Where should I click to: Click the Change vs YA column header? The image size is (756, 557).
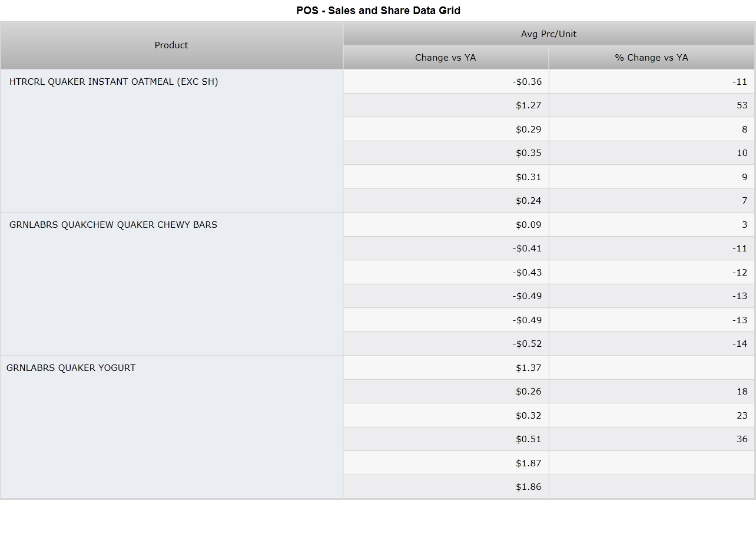tap(446, 58)
